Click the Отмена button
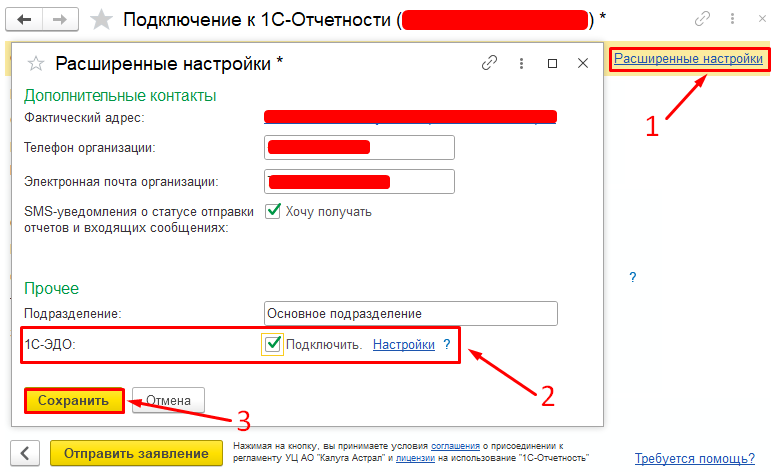 [168, 400]
